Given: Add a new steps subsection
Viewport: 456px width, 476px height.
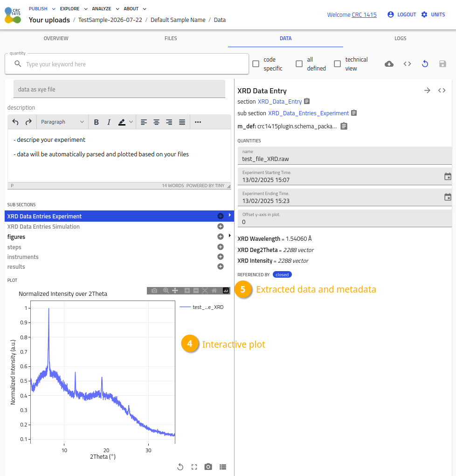Looking at the screenshot, I should point(221,247).
